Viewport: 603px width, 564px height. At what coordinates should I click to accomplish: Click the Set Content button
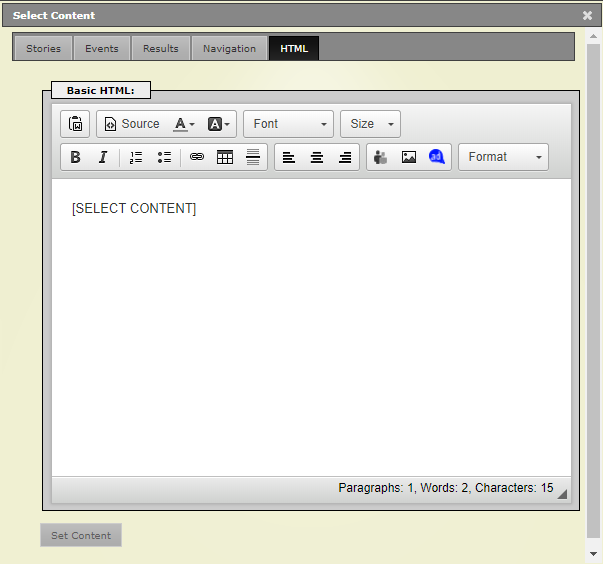click(81, 535)
